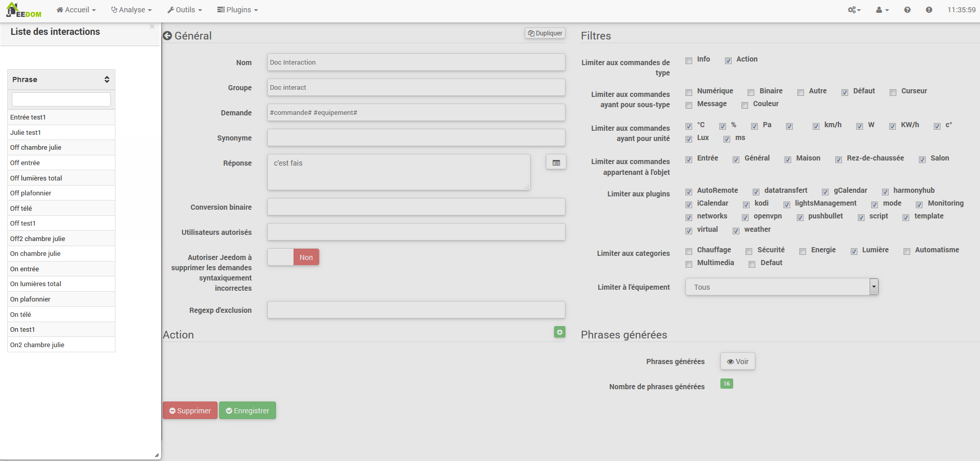980x461 pixels.
Task: Open the user profile icon menu
Action: 882,10
